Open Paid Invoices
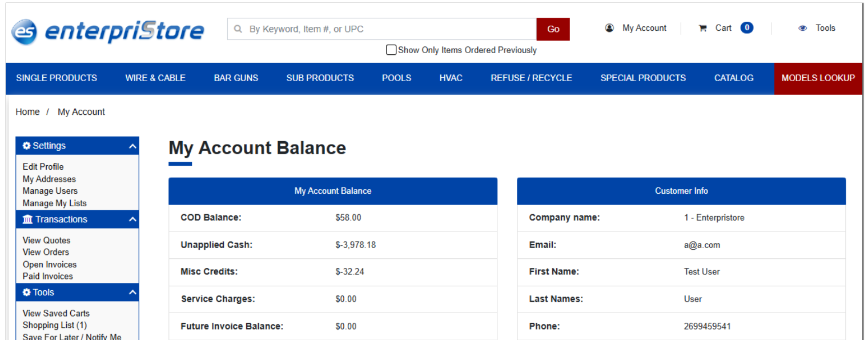 (47, 277)
